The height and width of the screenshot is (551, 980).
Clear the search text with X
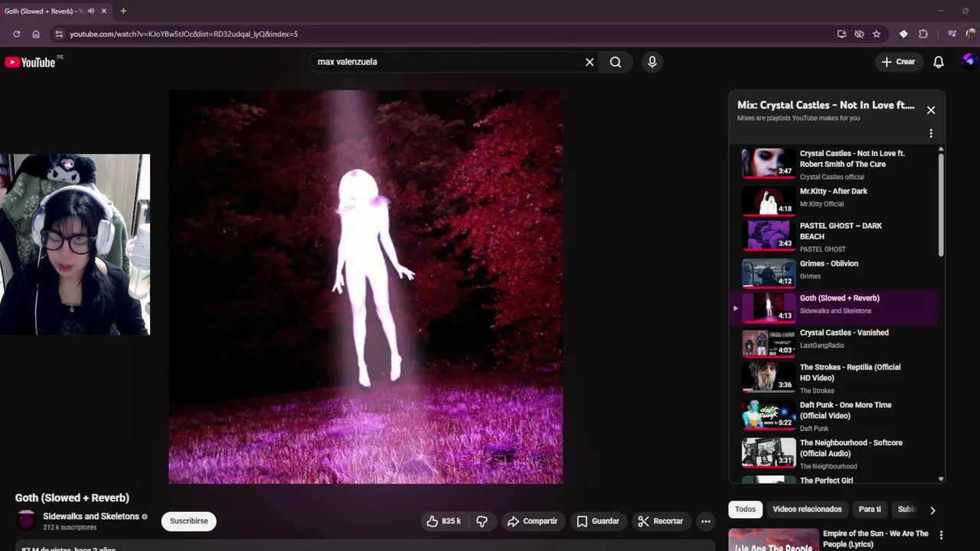point(590,62)
